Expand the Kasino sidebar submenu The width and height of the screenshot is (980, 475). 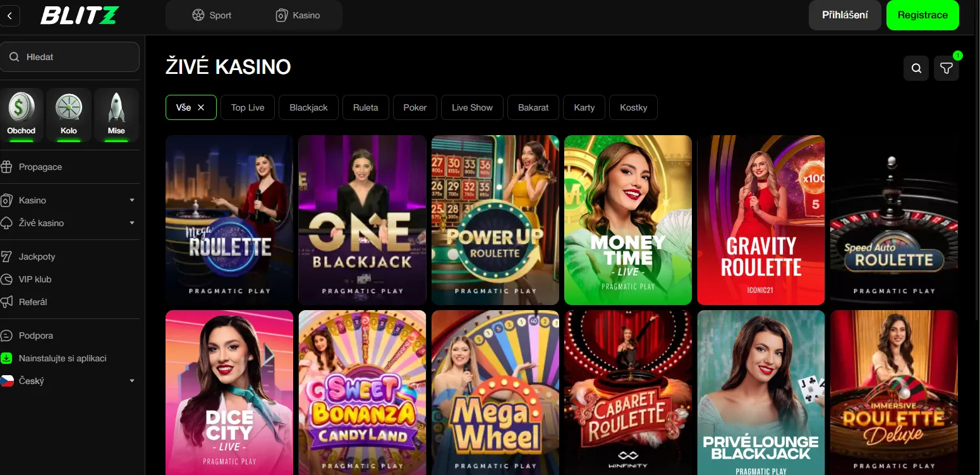click(x=132, y=200)
